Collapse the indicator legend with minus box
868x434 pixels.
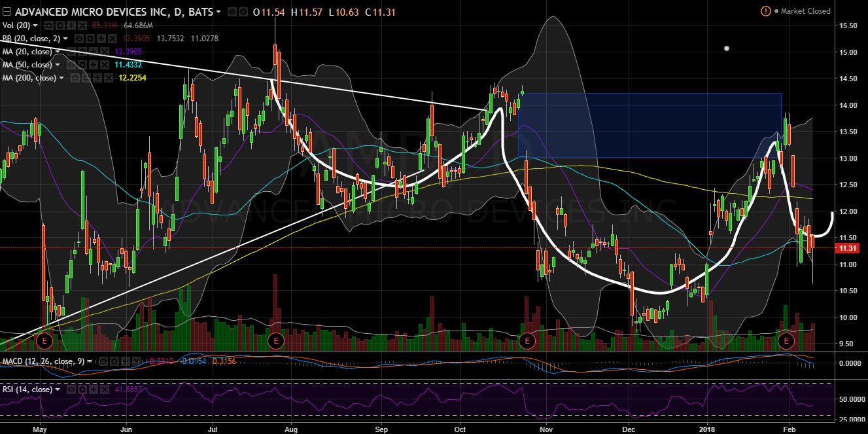pos(7,12)
